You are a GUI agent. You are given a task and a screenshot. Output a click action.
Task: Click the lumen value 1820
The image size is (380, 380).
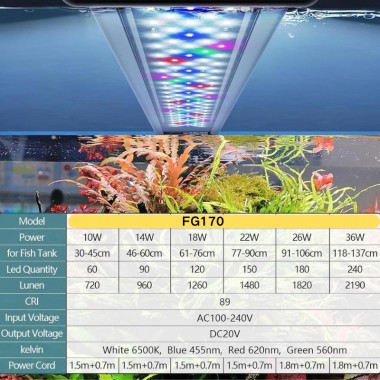(302, 285)
